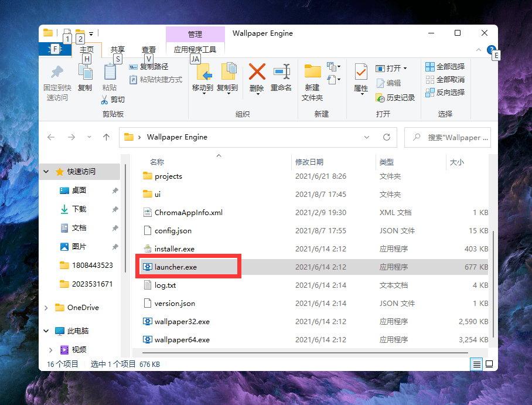Go forward with the Forward arrow
The width and height of the screenshot is (532, 405).
pyautogui.click(x=71, y=137)
